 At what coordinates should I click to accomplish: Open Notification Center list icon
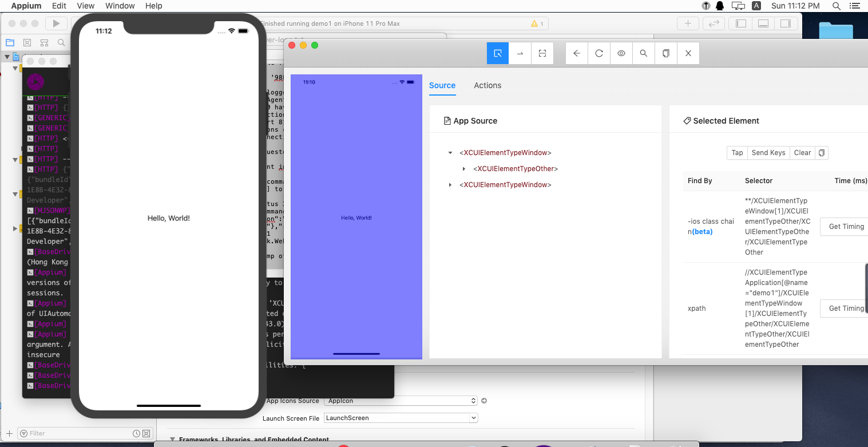click(x=855, y=6)
